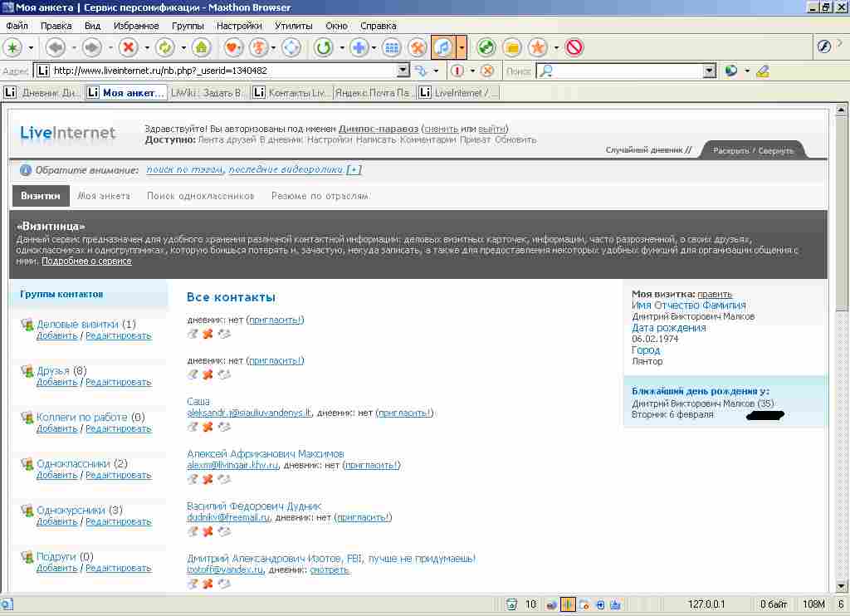Expand the search box dropdown arrow
The height and width of the screenshot is (616, 850).
pos(709,71)
